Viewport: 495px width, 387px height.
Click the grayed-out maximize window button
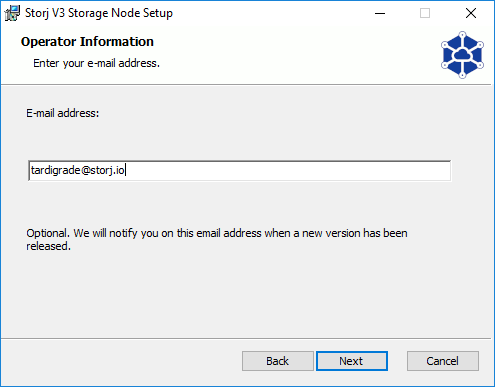point(425,13)
